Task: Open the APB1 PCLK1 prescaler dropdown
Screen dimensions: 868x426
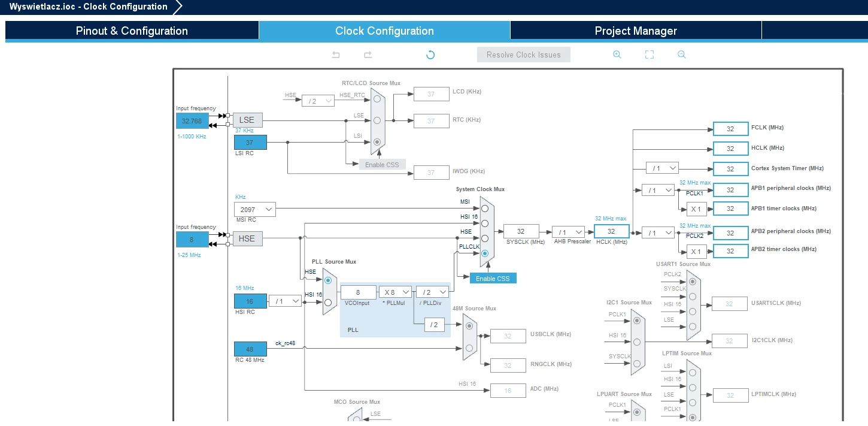Action: click(x=658, y=190)
